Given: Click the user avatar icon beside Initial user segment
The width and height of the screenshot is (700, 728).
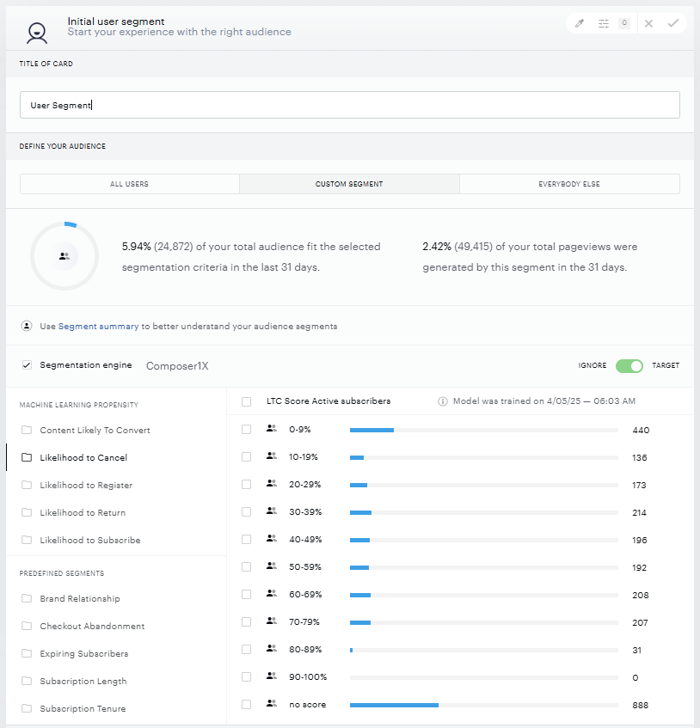Looking at the screenshot, I should (x=37, y=34).
